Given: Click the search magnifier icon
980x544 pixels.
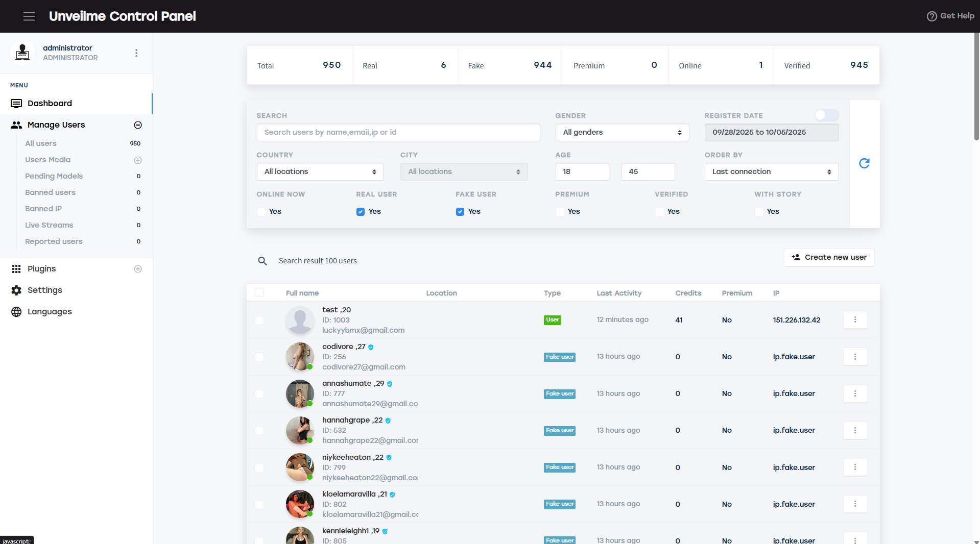Looking at the screenshot, I should [x=262, y=261].
